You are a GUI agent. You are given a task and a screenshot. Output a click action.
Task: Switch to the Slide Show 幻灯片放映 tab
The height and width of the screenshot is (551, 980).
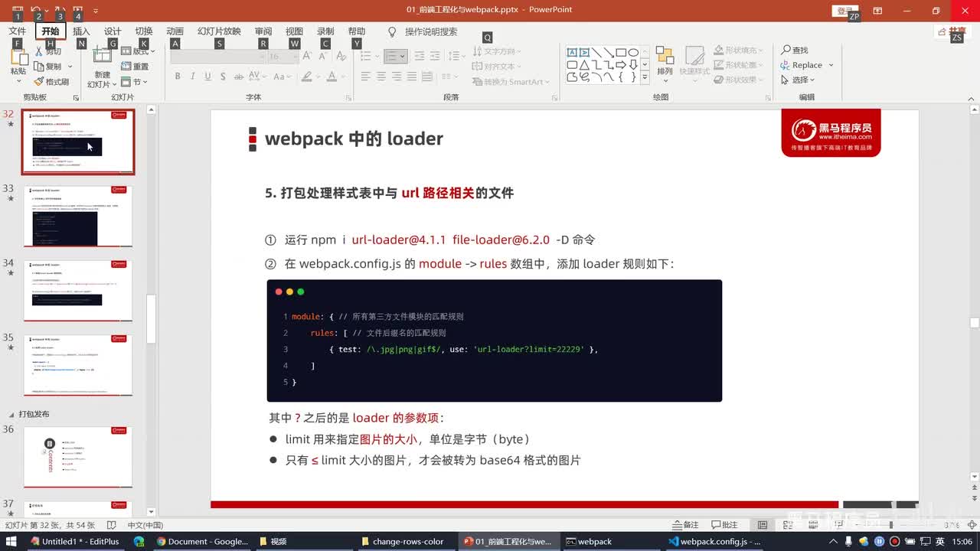click(x=219, y=31)
